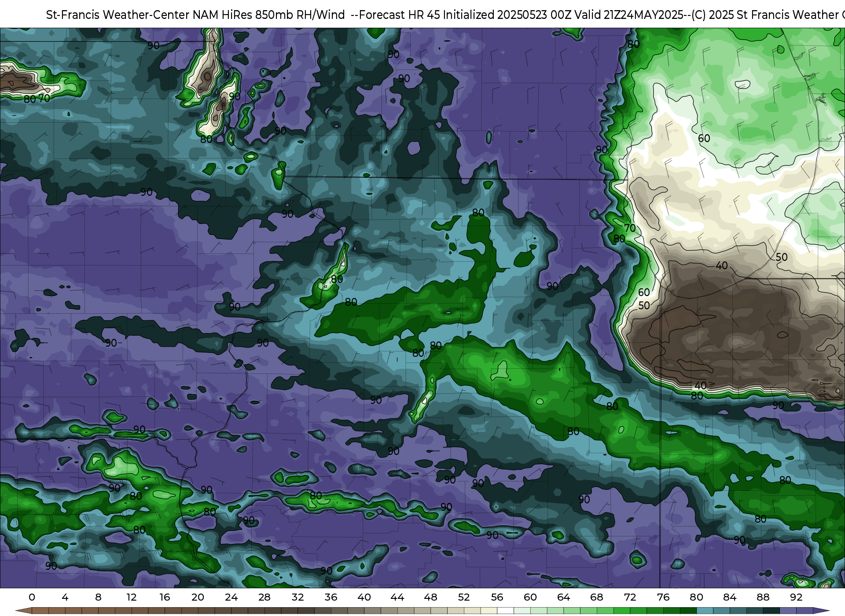
Task: Select 'NAM HiRes 850mb RH/Wind' in the title
Action: [269, 15]
